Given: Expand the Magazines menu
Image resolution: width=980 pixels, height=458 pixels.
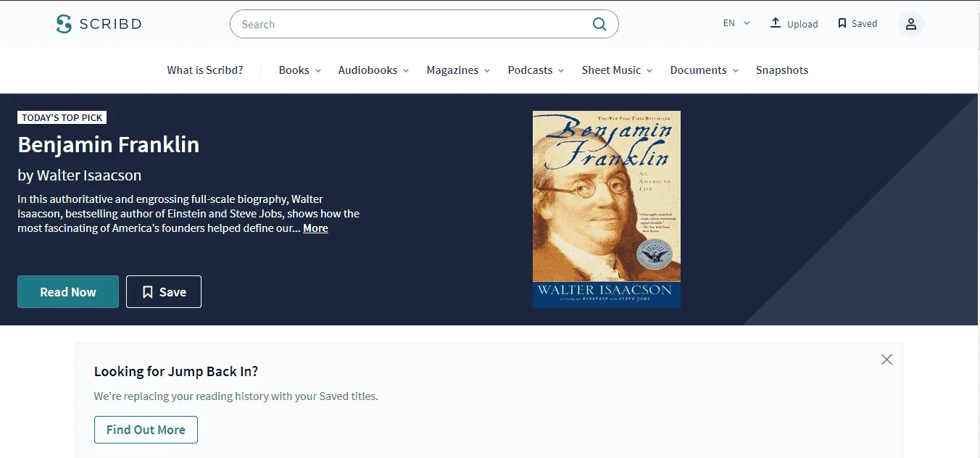Looking at the screenshot, I should click(x=459, y=70).
